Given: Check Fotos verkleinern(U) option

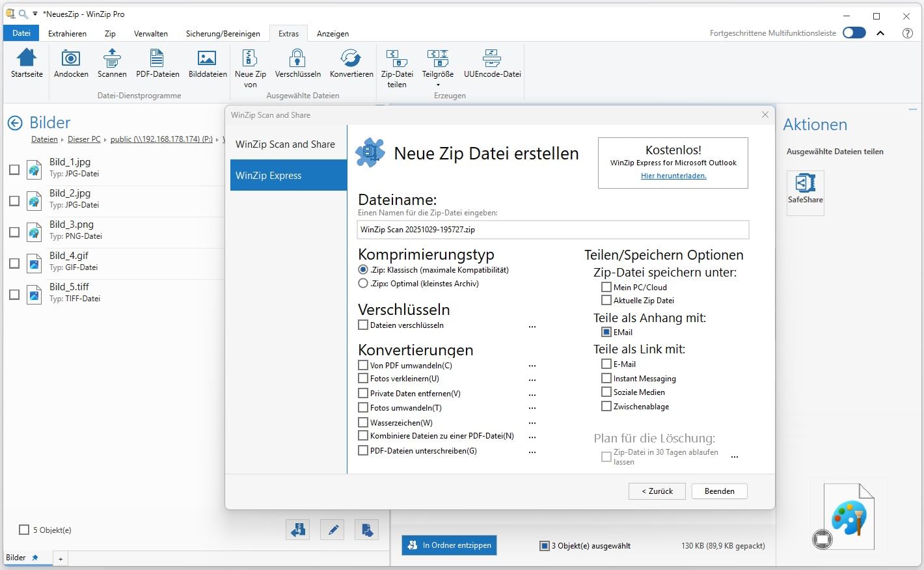Looking at the screenshot, I should [363, 378].
